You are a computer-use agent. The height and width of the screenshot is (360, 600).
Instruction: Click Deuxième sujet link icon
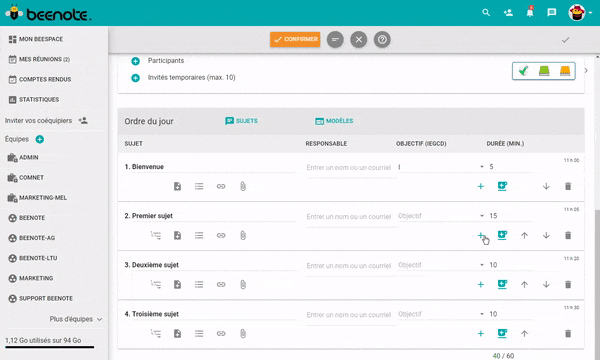pos(221,284)
